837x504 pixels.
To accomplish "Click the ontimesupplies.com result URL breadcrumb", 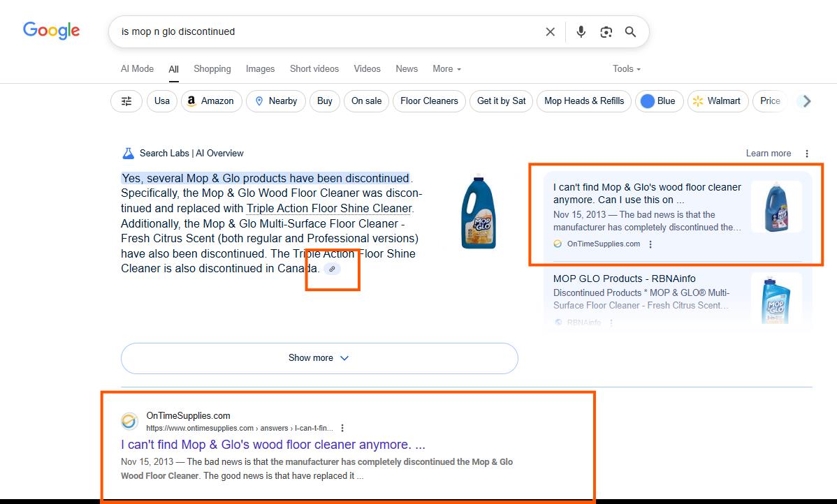I will coord(240,429).
